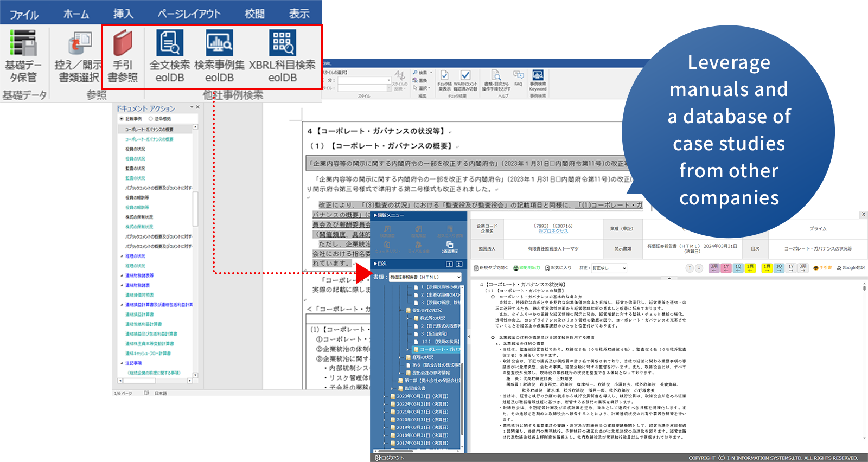Switch to the 挿入 ribbon tab
Image resolution: width=868 pixels, height=462 pixels.
click(x=123, y=14)
